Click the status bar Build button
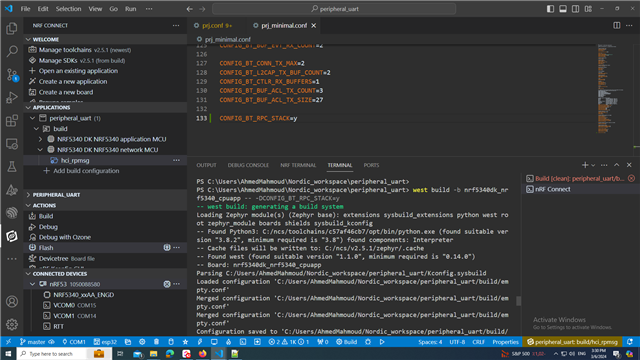640x360 pixels. click(346, 342)
